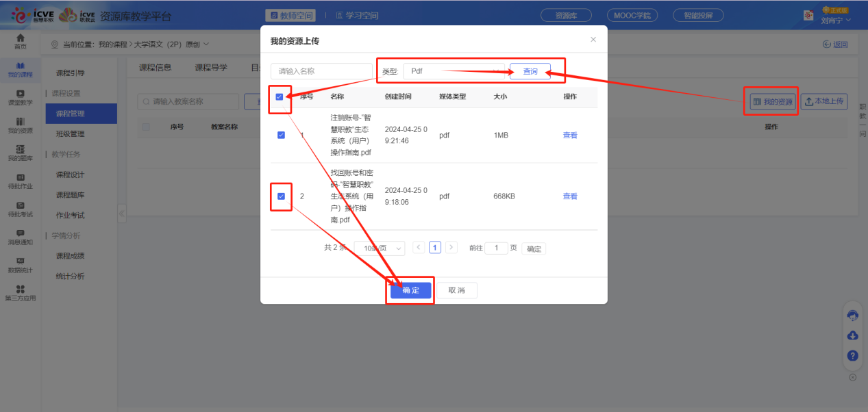This screenshot has height=412, width=868.
Task: Switch to the 学习空间 tab
Action: click(x=357, y=15)
